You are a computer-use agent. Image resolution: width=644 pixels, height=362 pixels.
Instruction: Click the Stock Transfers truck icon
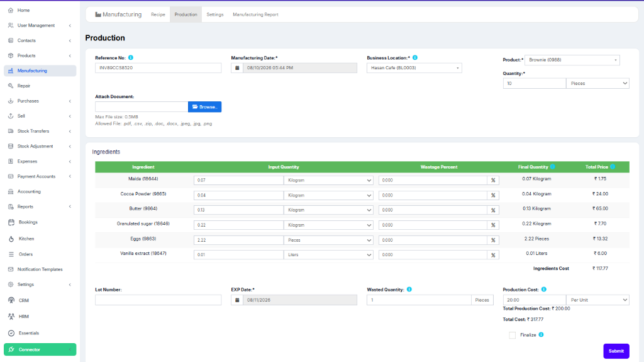11,131
